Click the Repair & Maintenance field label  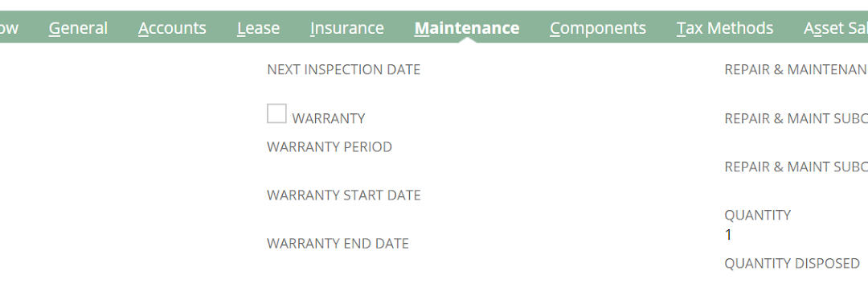tap(796, 70)
